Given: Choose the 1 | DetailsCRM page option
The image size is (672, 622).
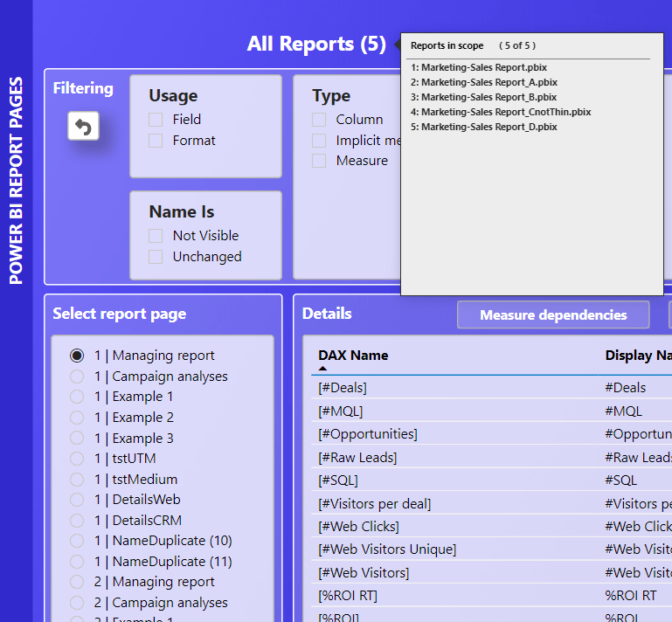Looking at the screenshot, I should tap(78, 521).
